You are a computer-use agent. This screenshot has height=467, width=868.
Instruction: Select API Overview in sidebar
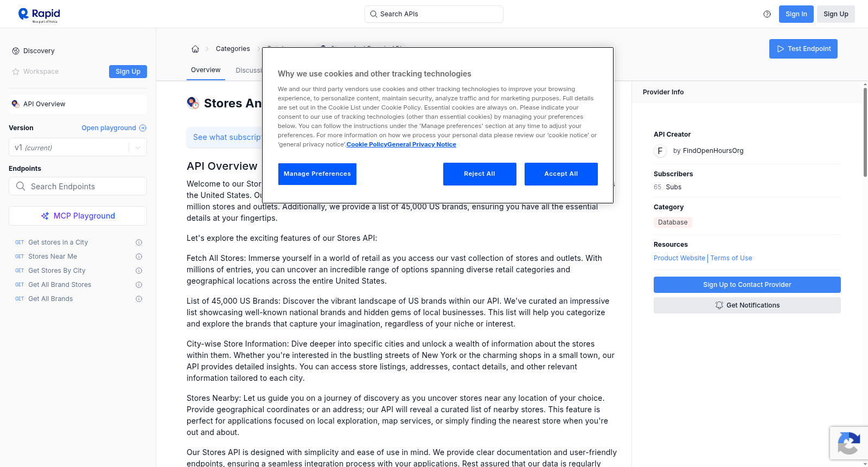coord(78,104)
